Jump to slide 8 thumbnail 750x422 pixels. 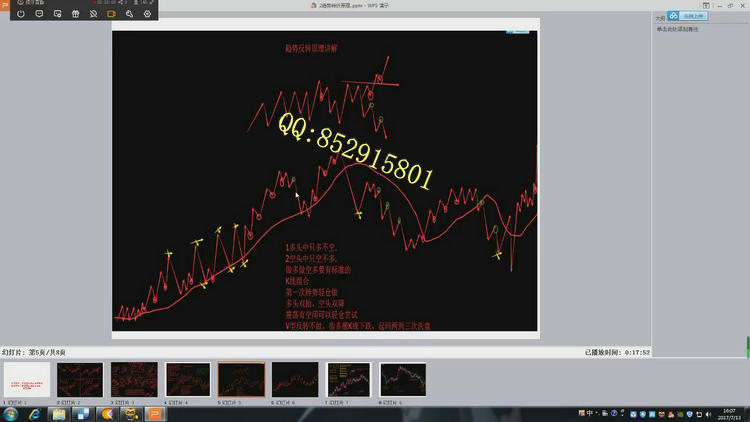[x=402, y=380]
